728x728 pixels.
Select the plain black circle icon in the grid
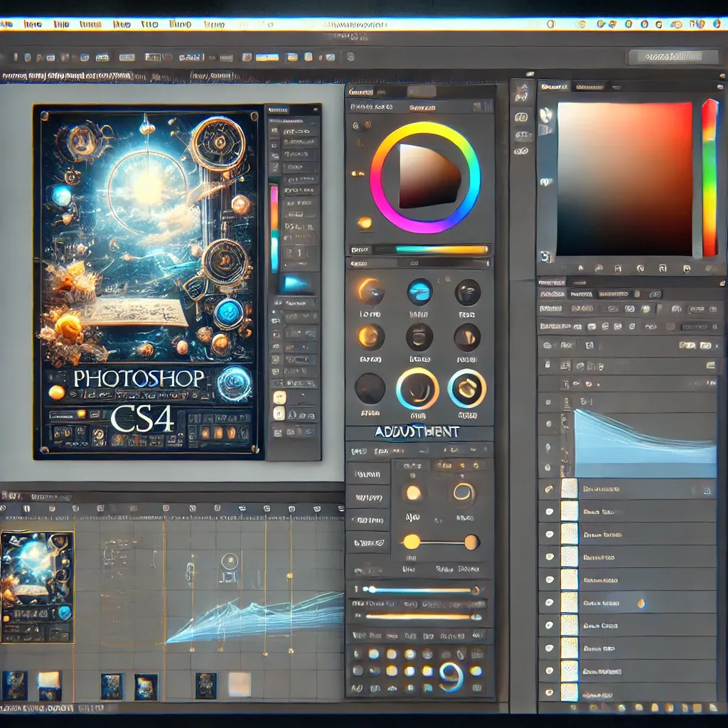click(370, 388)
